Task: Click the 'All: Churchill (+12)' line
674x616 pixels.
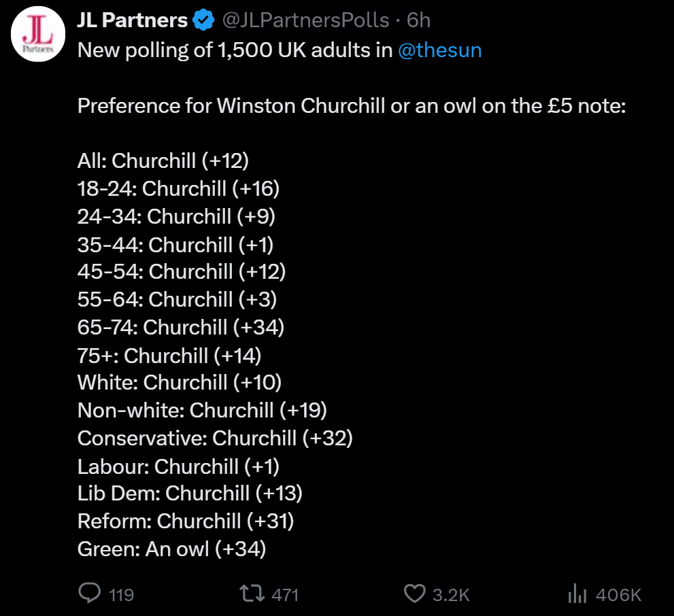Action: click(163, 160)
